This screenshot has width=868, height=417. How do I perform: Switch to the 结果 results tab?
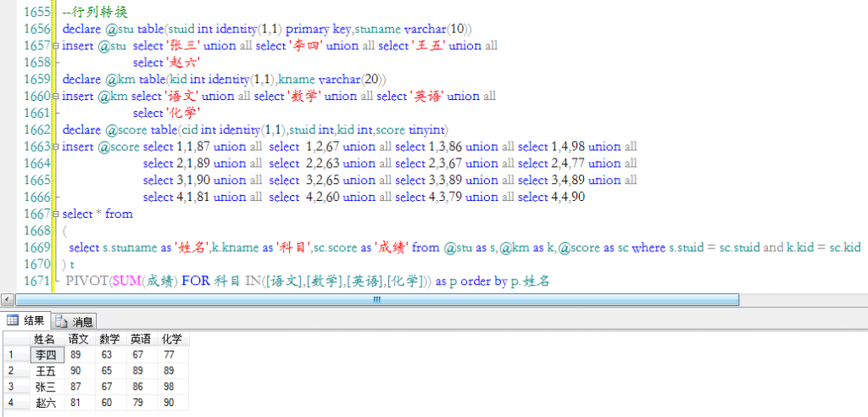pos(25,320)
